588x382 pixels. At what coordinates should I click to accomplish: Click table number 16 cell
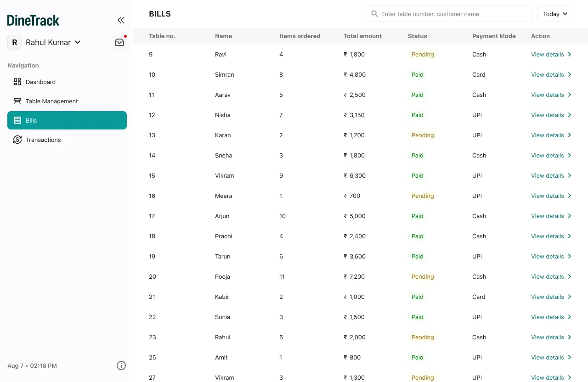152,196
